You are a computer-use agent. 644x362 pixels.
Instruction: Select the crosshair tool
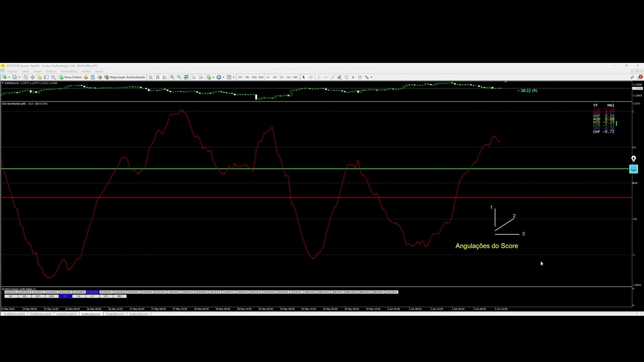coord(310,77)
